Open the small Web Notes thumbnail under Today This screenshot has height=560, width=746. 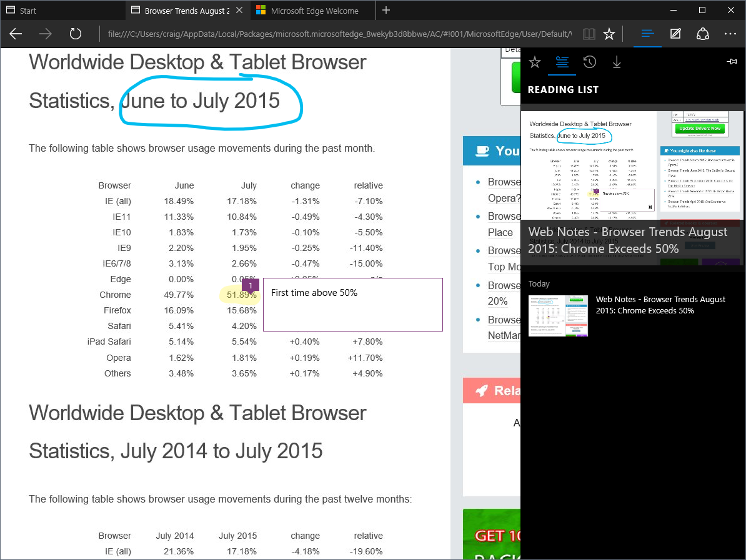558,316
